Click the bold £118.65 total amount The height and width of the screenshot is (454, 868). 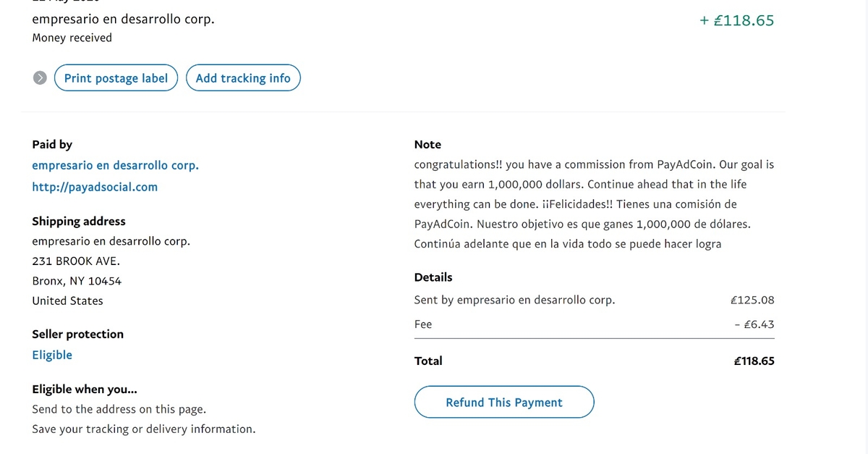pos(754,361)
